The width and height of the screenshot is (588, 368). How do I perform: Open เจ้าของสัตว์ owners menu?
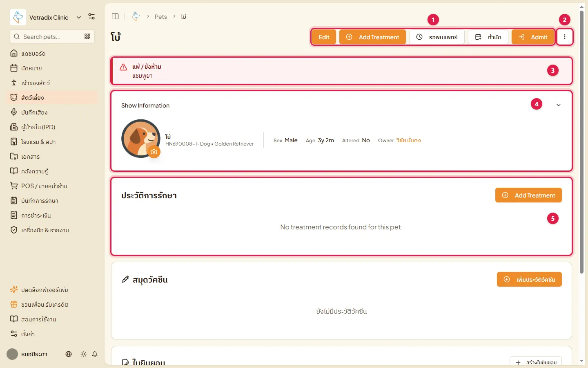[53, 83]
